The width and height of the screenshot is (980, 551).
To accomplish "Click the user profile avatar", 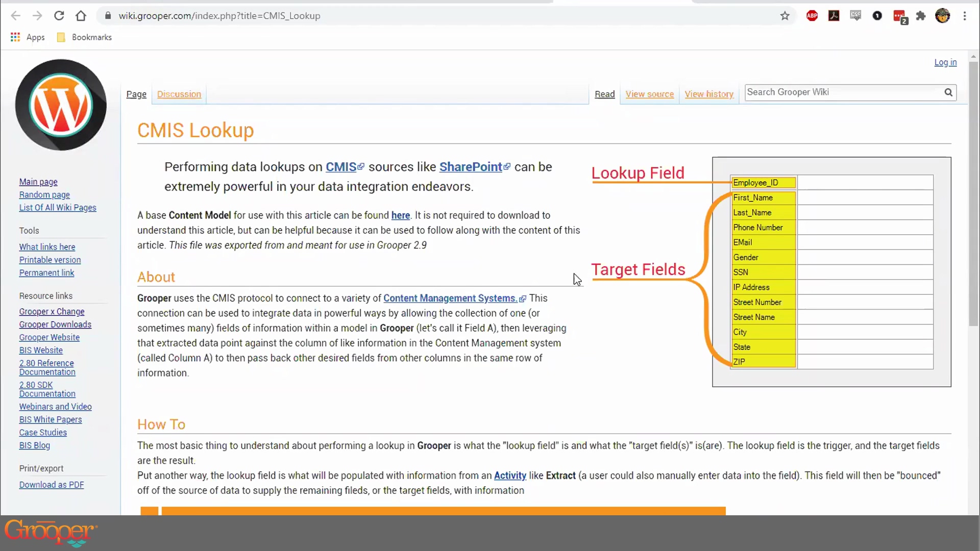I will (942, 16).
